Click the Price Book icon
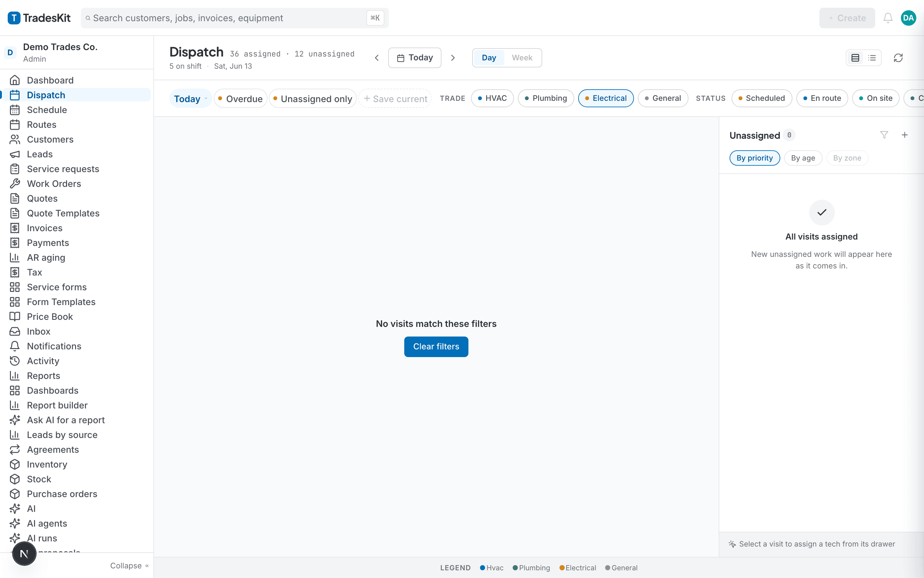 (14, 317)
